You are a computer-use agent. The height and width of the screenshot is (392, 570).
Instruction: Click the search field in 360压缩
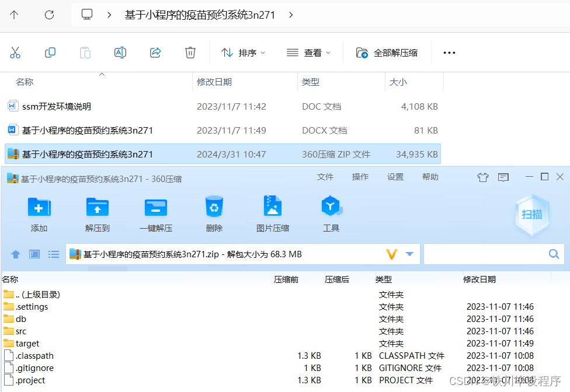pyautogui.click(x=494, y=254)
